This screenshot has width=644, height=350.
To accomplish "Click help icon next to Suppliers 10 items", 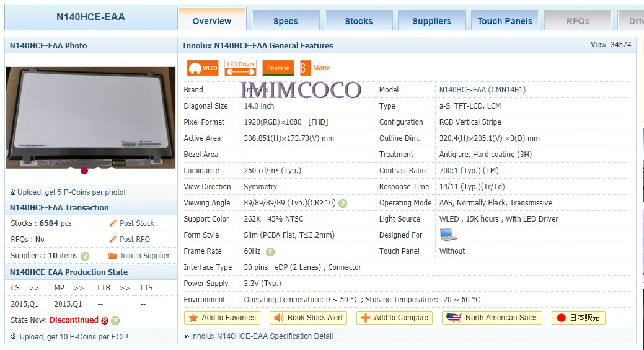I will pyautogui.click(x=85, y=256).
